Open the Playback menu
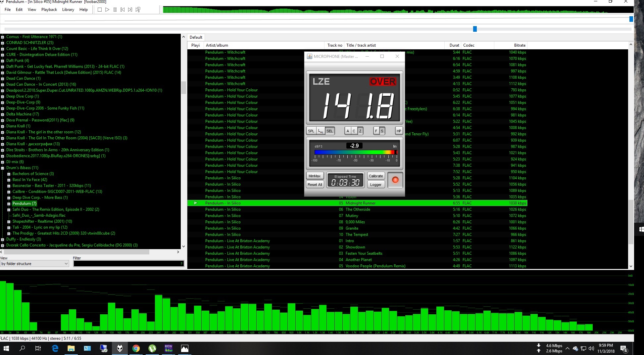 click(49, 10)
